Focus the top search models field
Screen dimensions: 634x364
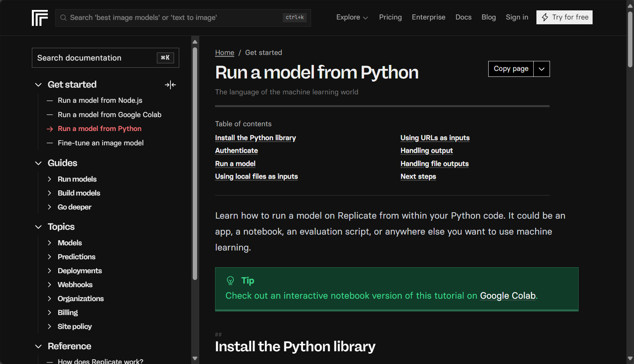(183, 18)
